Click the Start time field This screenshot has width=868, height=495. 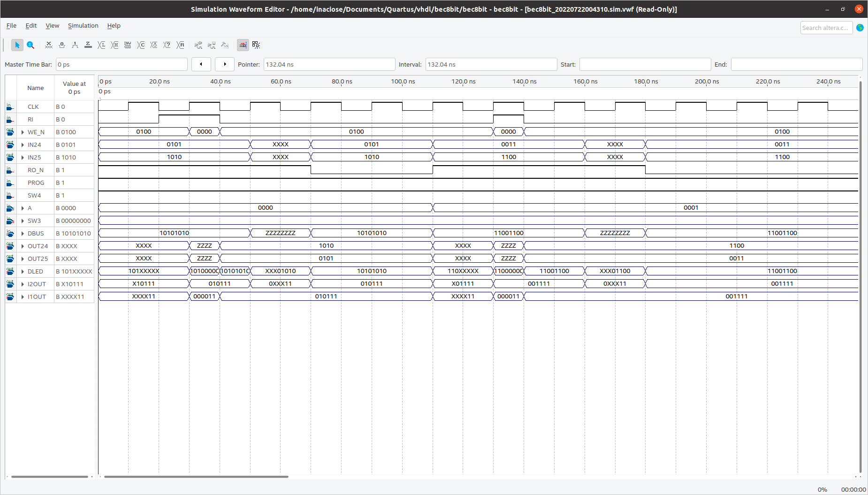645,64
